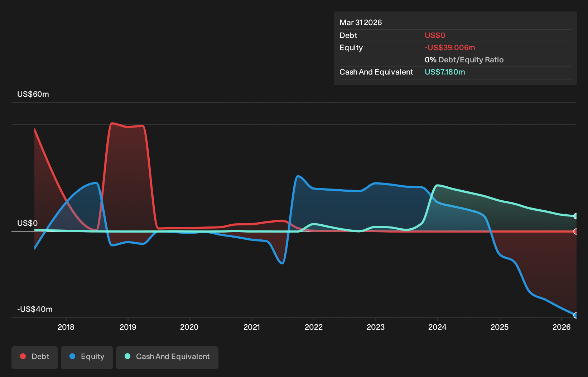The width and height of the screenshot is (588, 377).
Task: Select the blue Equity endpoint marker
Action: coord(576,315)
